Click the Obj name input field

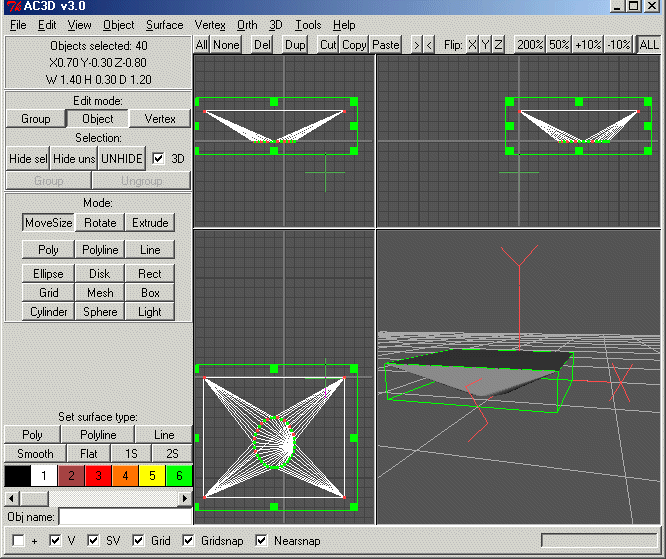(125, 517)
